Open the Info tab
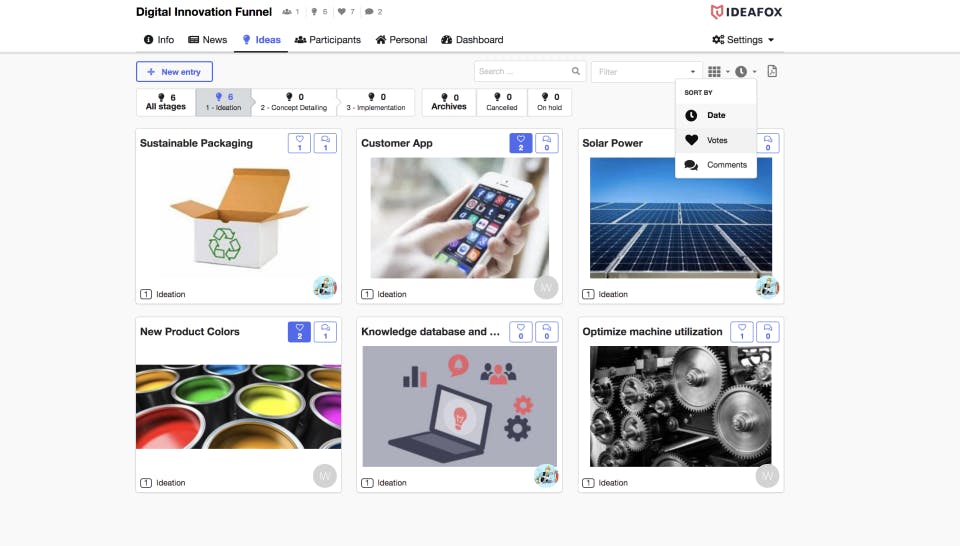This screenshot has width=960, height=546. [x=159, y=40]
